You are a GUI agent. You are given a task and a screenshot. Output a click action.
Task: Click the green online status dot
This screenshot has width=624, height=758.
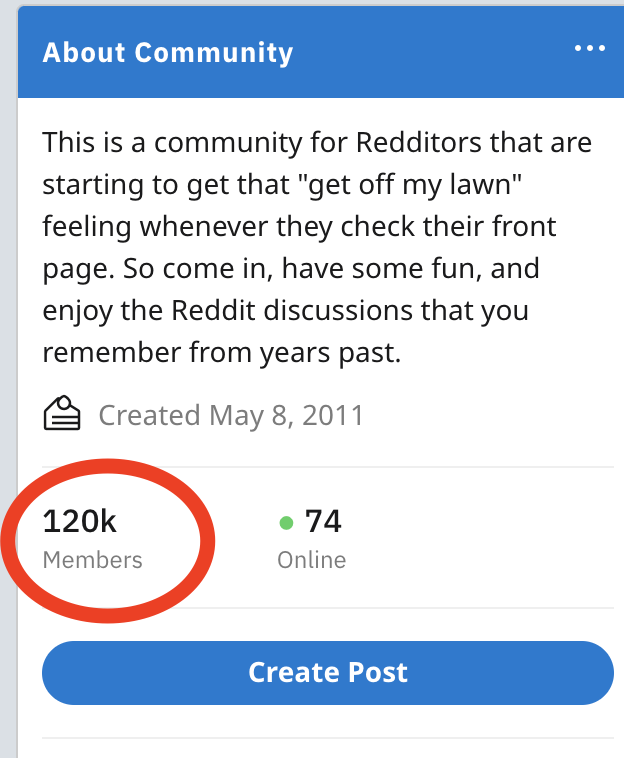pyautogui.click(x=286, y=522)
